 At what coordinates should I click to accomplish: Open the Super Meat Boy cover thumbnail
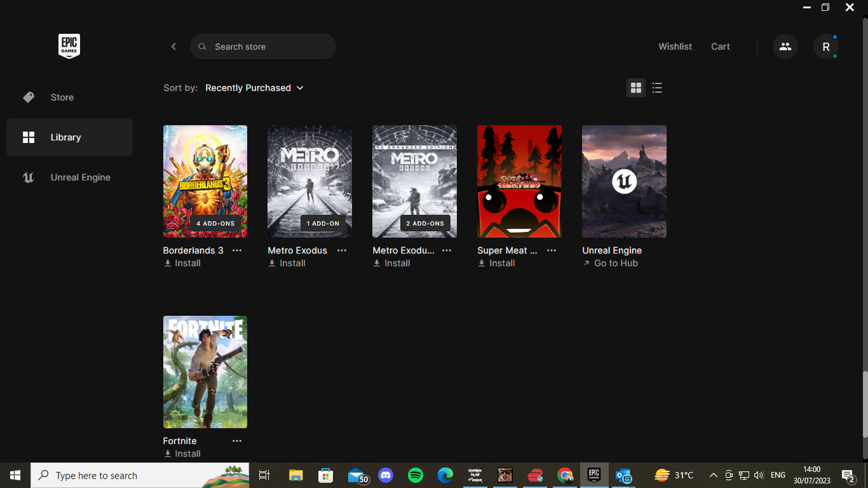tap(519, 182)
